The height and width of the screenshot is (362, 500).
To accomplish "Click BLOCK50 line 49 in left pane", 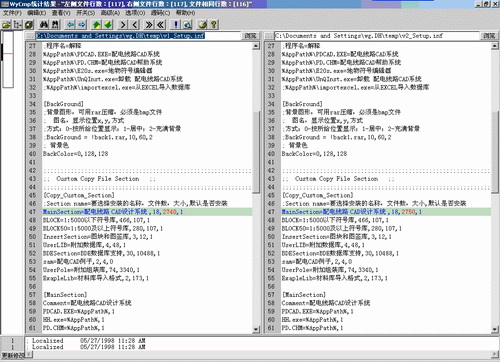I will tap(103, 228).
